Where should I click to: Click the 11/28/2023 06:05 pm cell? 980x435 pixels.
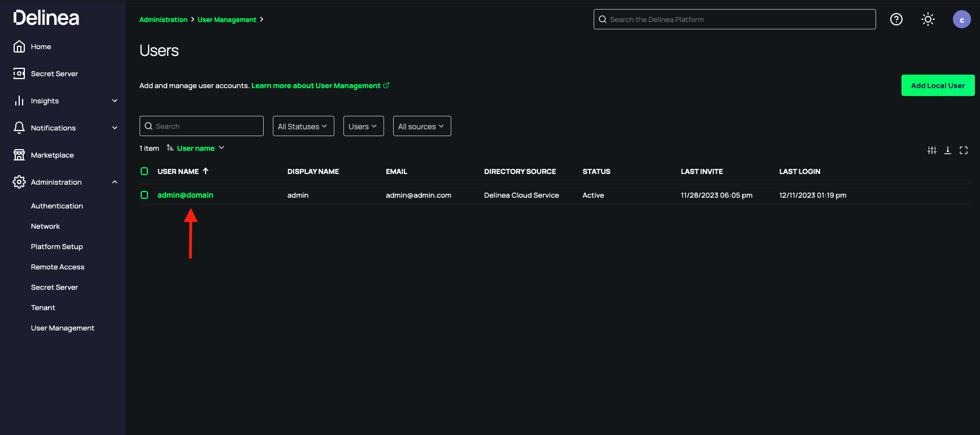coord(716,195)
